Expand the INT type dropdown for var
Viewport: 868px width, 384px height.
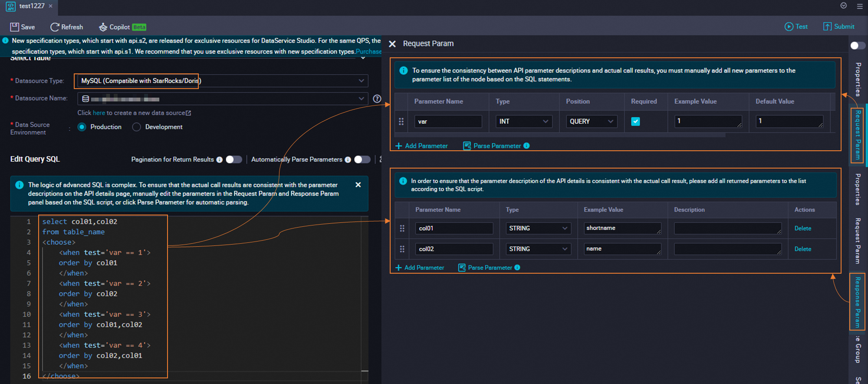point(523,122)
